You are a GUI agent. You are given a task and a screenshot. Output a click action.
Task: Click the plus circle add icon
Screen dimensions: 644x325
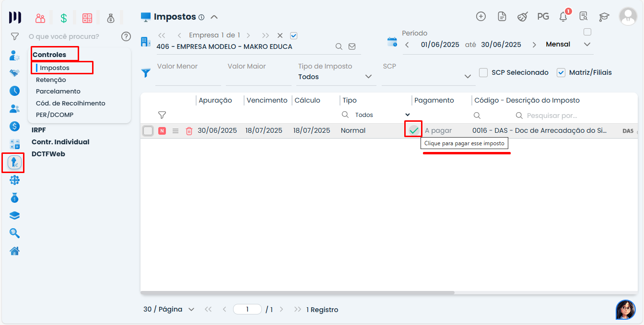(x=481, y=16)
